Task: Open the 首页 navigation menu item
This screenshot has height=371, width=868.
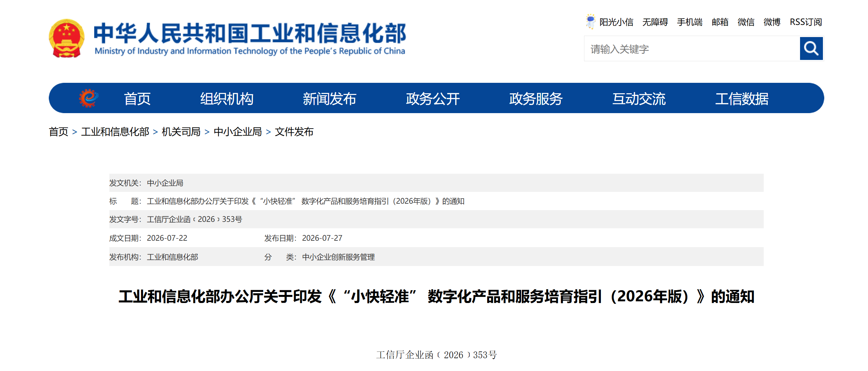Action: pyautogui.click(x=137, y=99)
